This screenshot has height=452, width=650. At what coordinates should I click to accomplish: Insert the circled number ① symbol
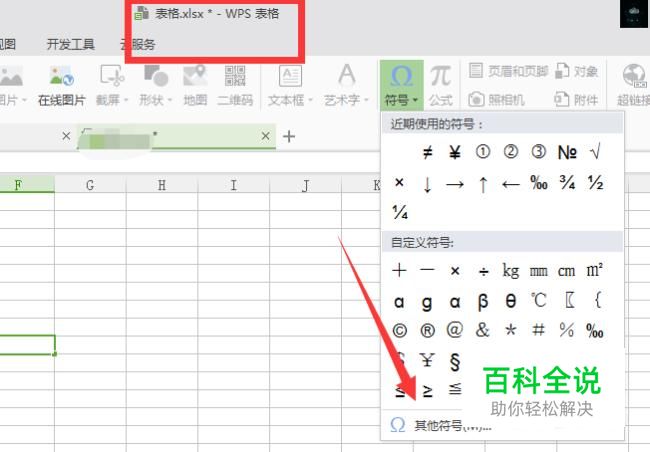[483, 152]
